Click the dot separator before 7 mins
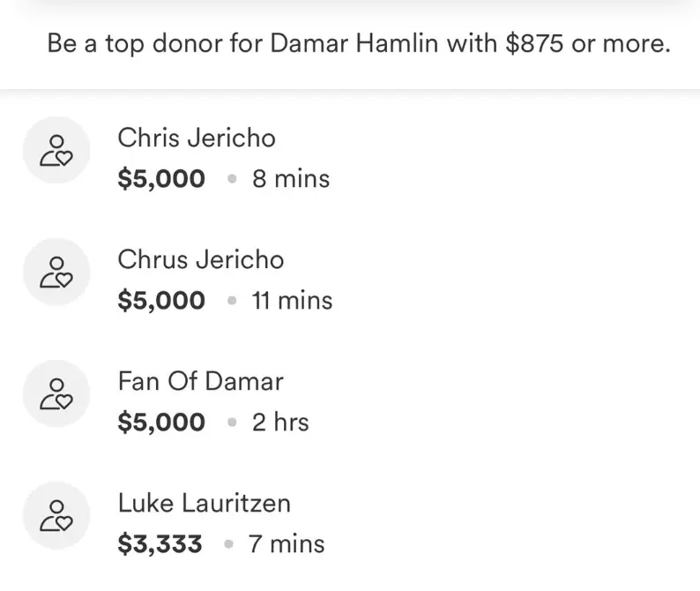The width and height of the screenshot is (700, 591). 229,544
